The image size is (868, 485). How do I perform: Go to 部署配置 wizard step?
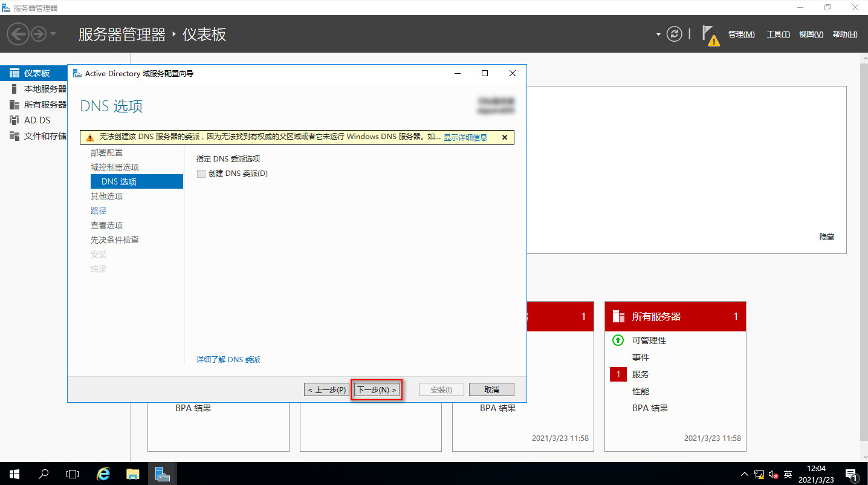106,152
